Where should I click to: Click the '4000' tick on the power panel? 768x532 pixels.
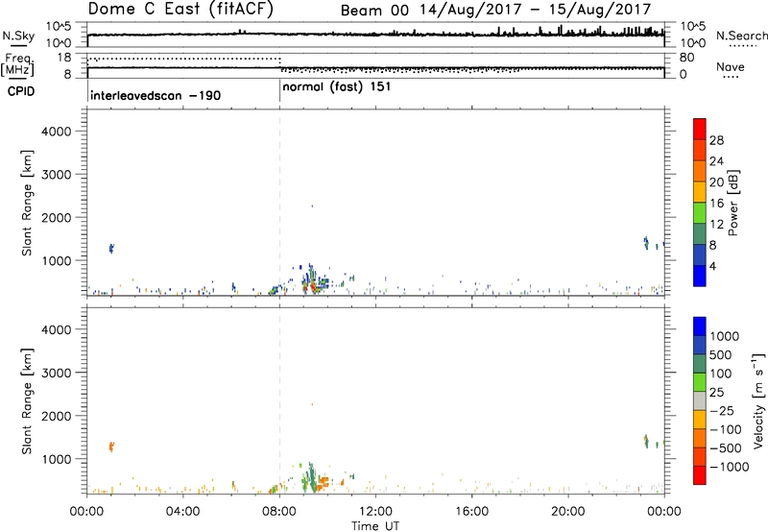point(56,132)
